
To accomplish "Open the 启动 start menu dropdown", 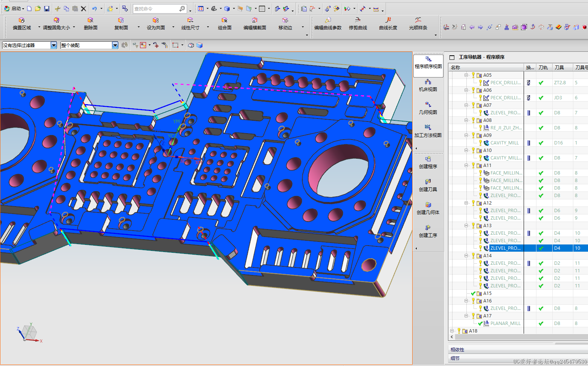I will [14, 8].
